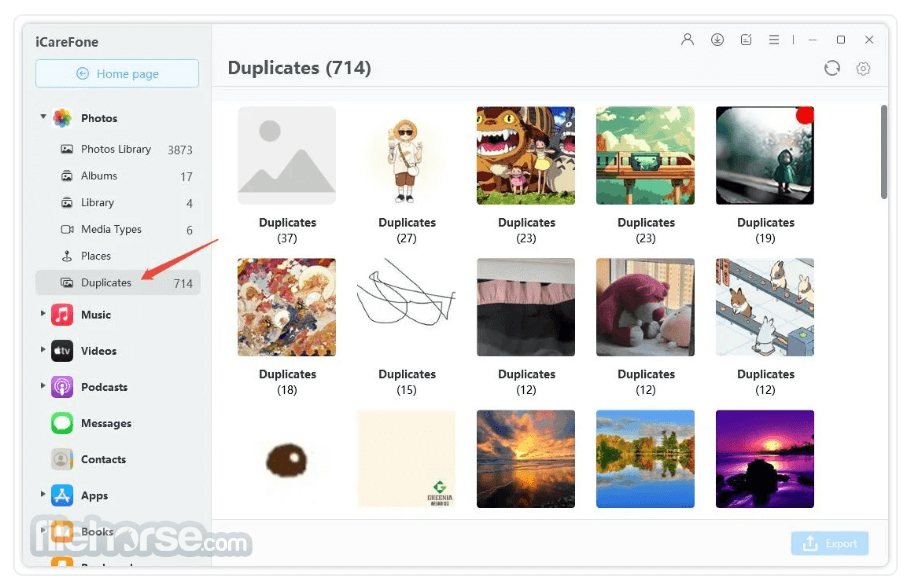
Task: Click the vertical scrollbar thumb
Action: (884, 152)
